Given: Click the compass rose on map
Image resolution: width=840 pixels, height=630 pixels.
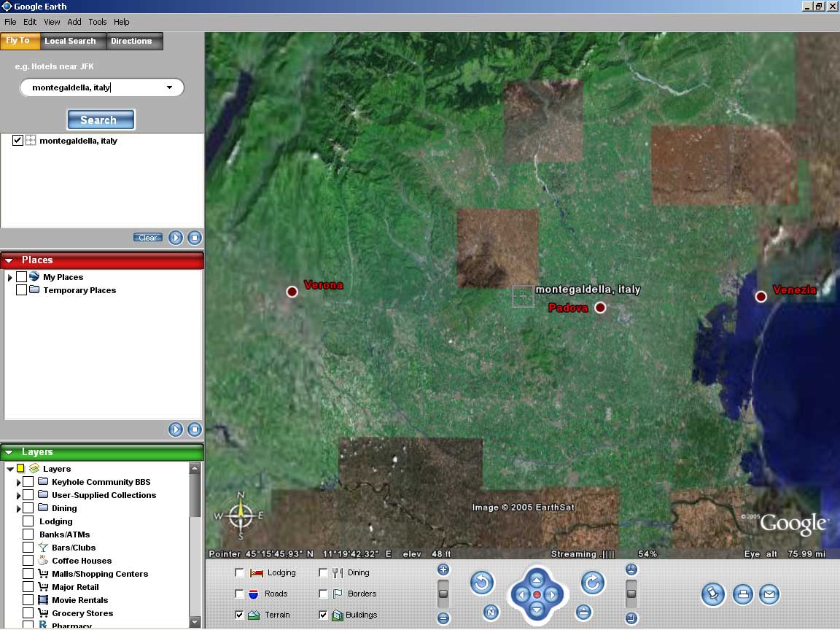Looking at the screenshot, I should [x=240, y=515].
